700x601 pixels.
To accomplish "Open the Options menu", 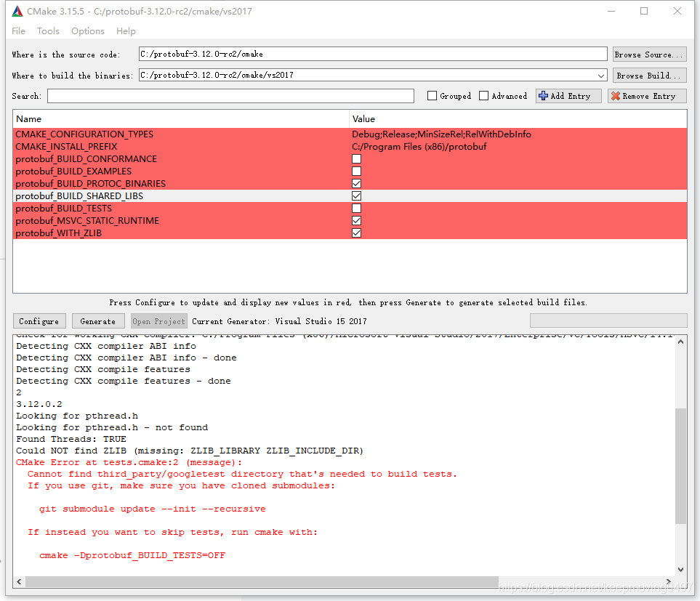I will click(x=88, y=31).
